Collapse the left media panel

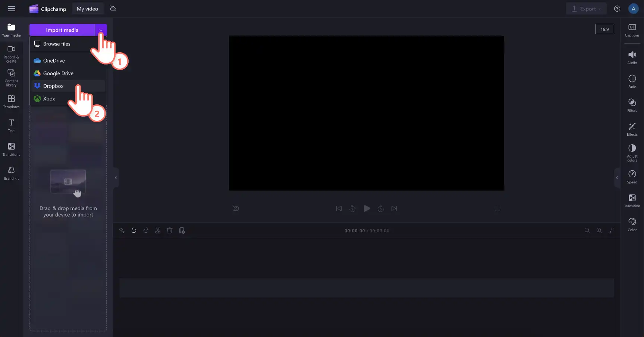tap(116, 177)
